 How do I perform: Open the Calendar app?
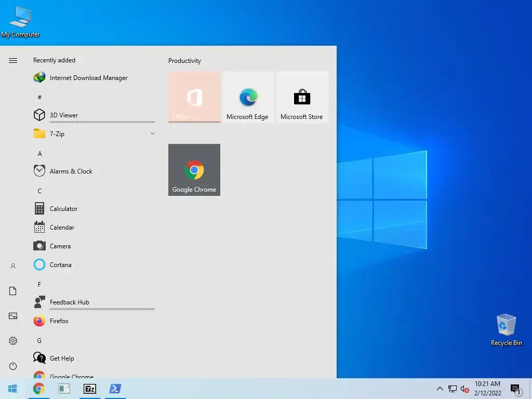click(94, 227)
